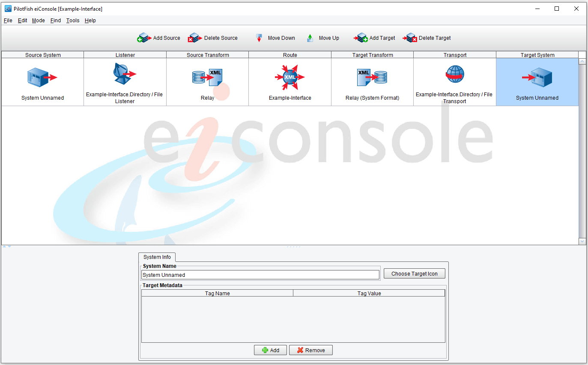Open the File menu
588x365 pixels.
pos(8,21)
